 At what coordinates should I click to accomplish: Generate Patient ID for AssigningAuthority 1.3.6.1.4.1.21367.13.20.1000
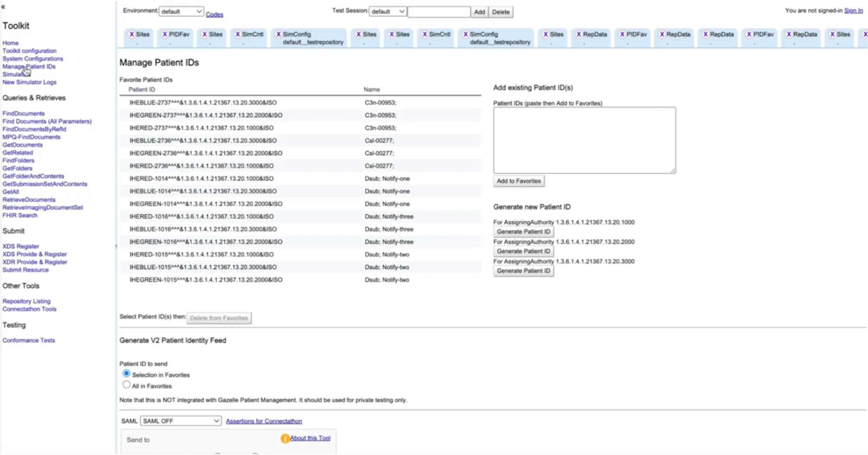[x=523, y=231]
